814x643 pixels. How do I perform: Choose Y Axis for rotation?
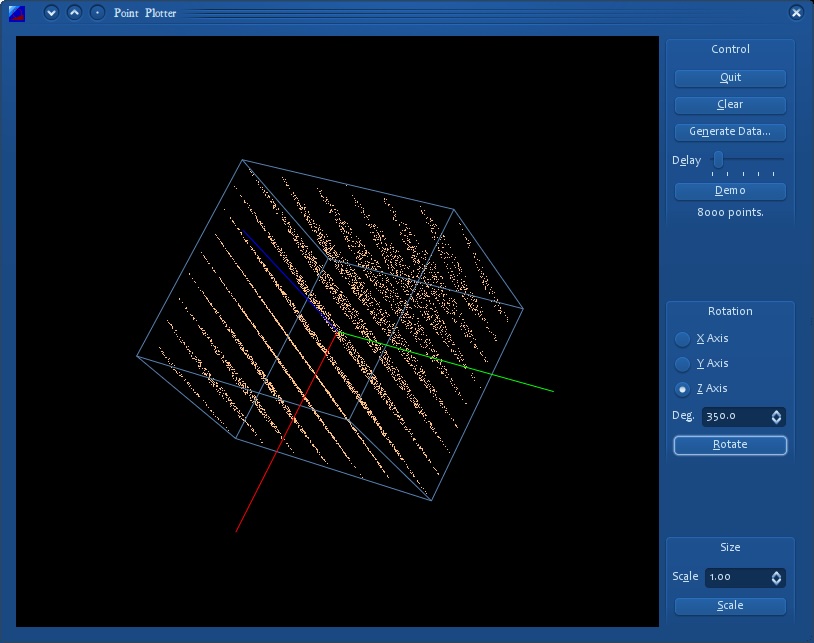click(683, 364)
